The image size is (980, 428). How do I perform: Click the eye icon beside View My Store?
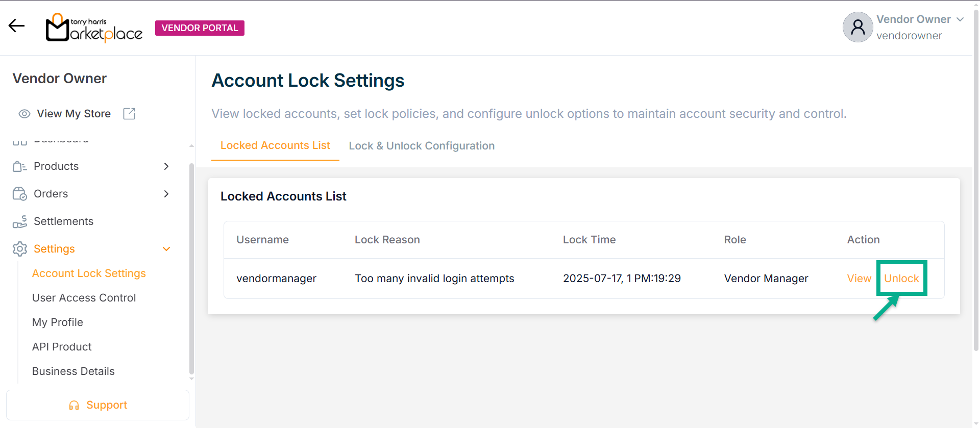pos(24,114)
